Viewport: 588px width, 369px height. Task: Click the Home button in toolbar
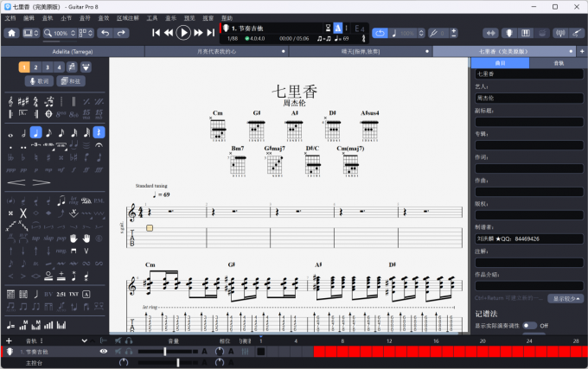[12, 33]
